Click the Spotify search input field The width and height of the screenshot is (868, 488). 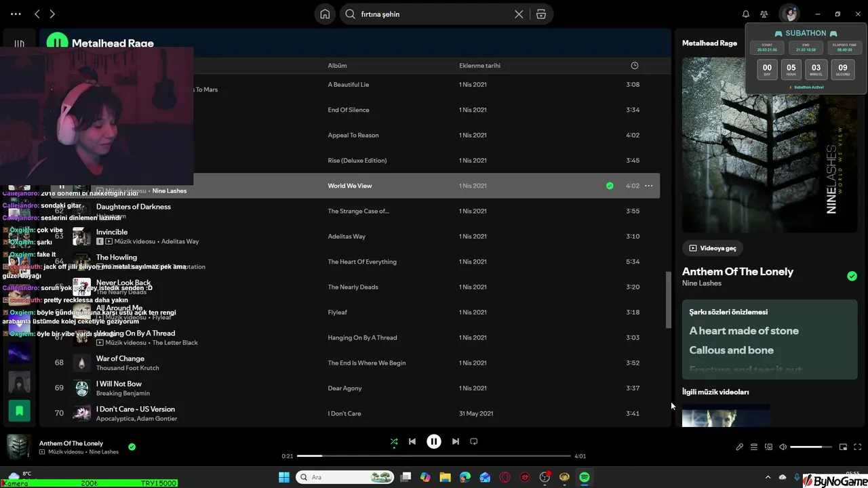[x=434, y=14]
